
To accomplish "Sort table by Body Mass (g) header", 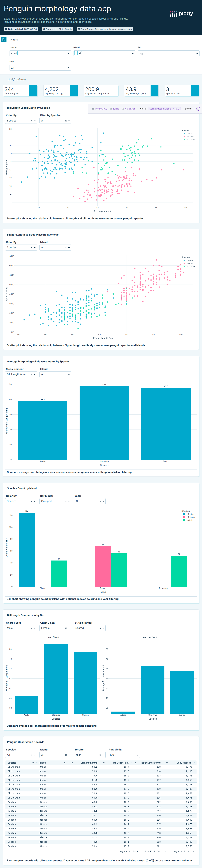I will 184,763.
